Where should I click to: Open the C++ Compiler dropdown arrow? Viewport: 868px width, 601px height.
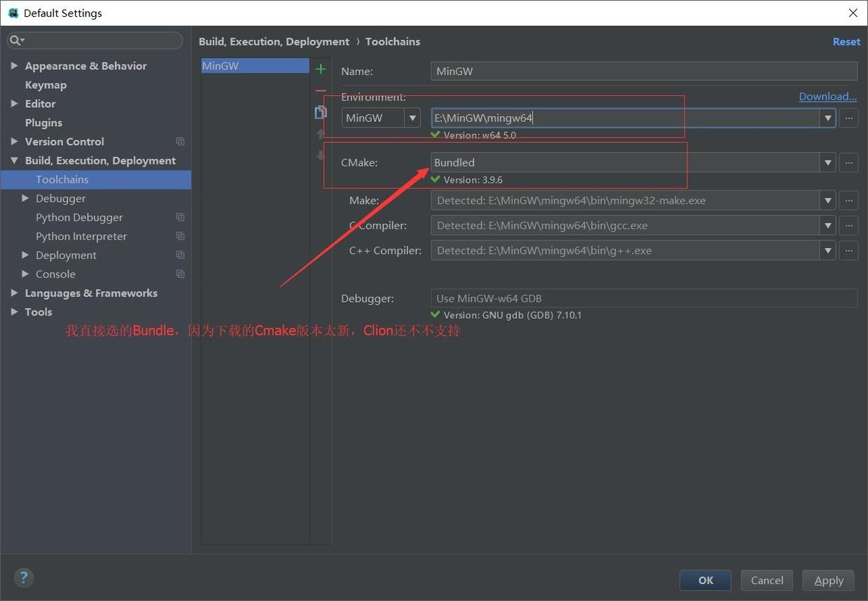click(828, 250)
